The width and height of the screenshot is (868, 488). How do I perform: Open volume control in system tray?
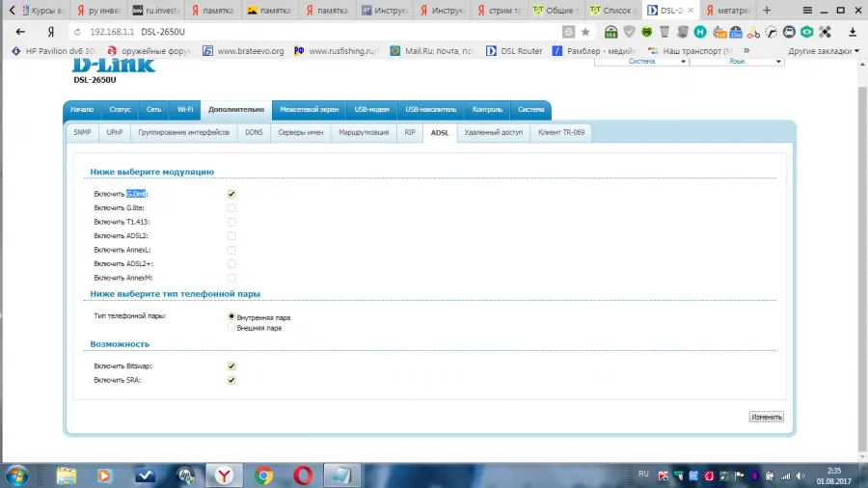pos(801,475)
